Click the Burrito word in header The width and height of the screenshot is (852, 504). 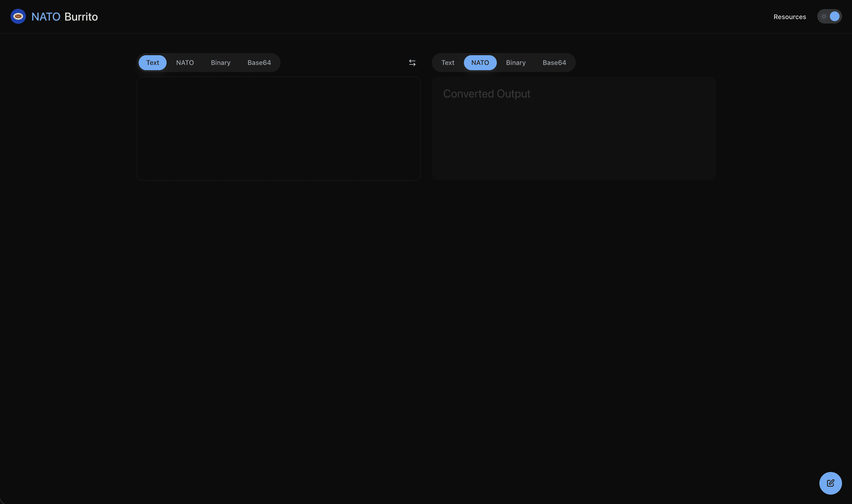click(x=81, y=17)
